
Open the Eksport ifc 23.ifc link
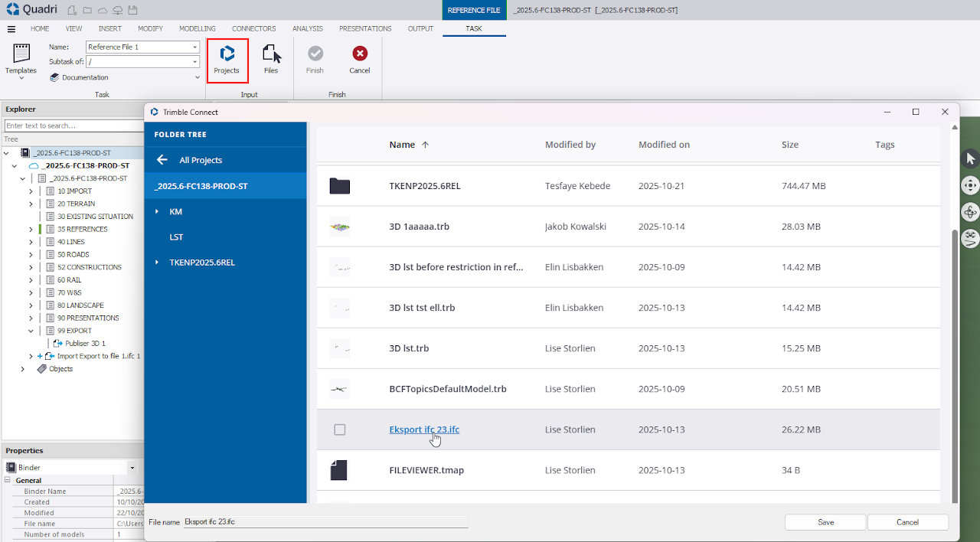[x=424, y=429]
